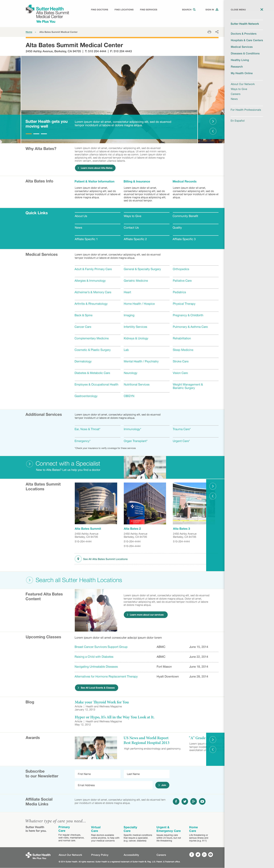Click previous arrow in Locations carousel
274x868 pixels.
pyautogui.click(x=213, y=496)
